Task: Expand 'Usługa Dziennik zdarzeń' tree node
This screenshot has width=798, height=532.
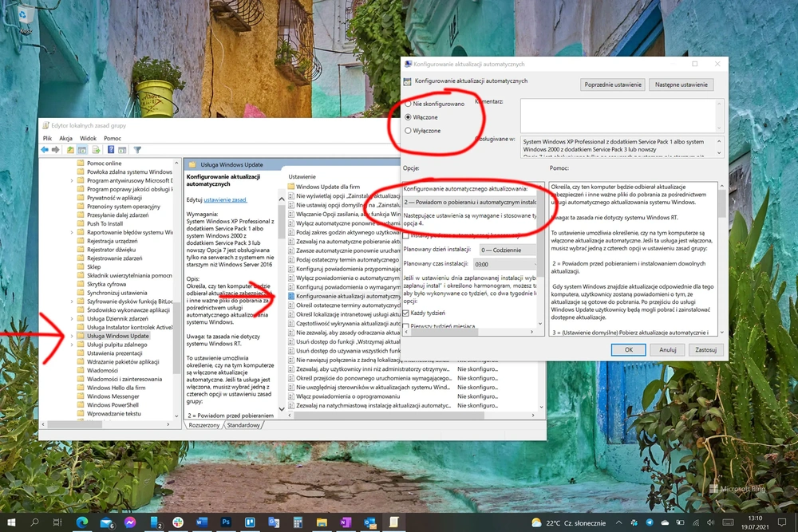Action: pos(71,319)
